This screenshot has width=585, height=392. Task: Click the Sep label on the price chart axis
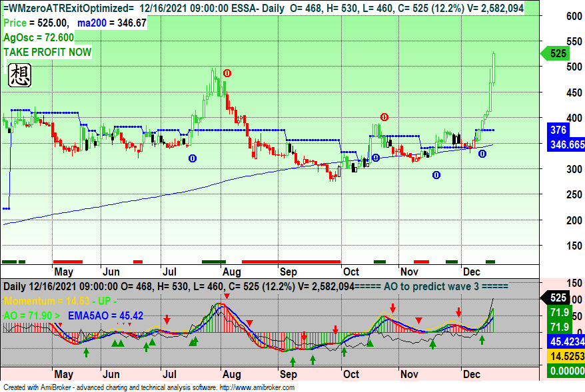tap(289, 272)
